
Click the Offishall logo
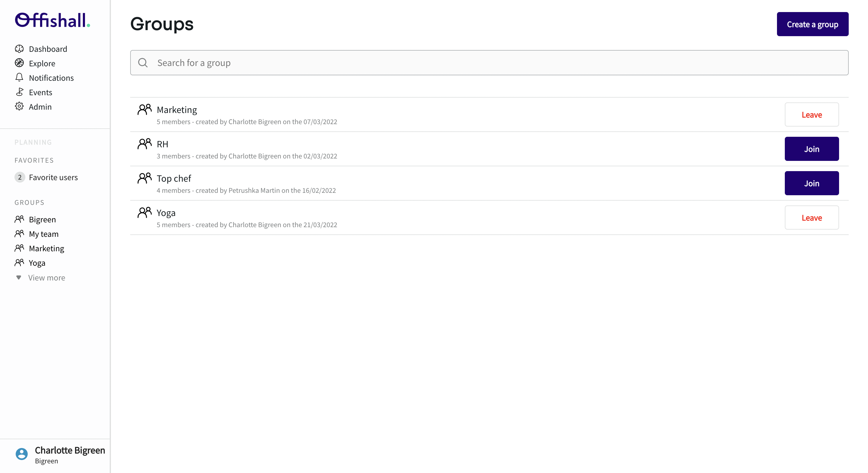pos(52,20)
